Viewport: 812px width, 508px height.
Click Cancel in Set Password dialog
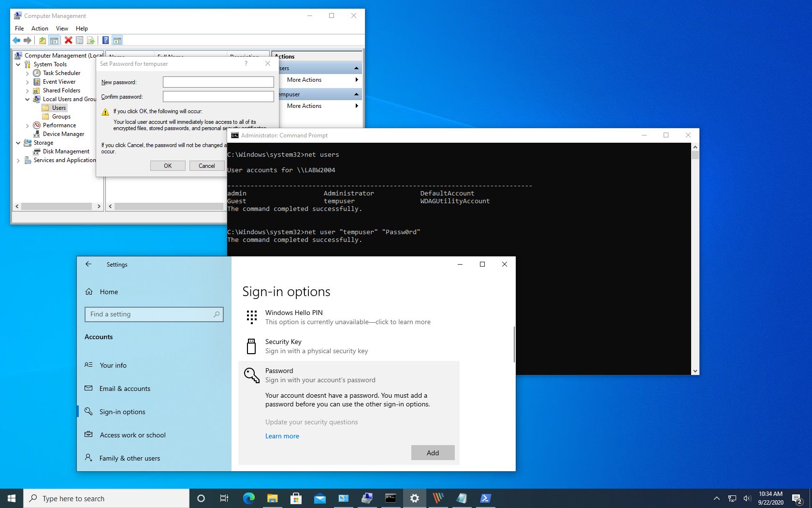pos(207,166)
